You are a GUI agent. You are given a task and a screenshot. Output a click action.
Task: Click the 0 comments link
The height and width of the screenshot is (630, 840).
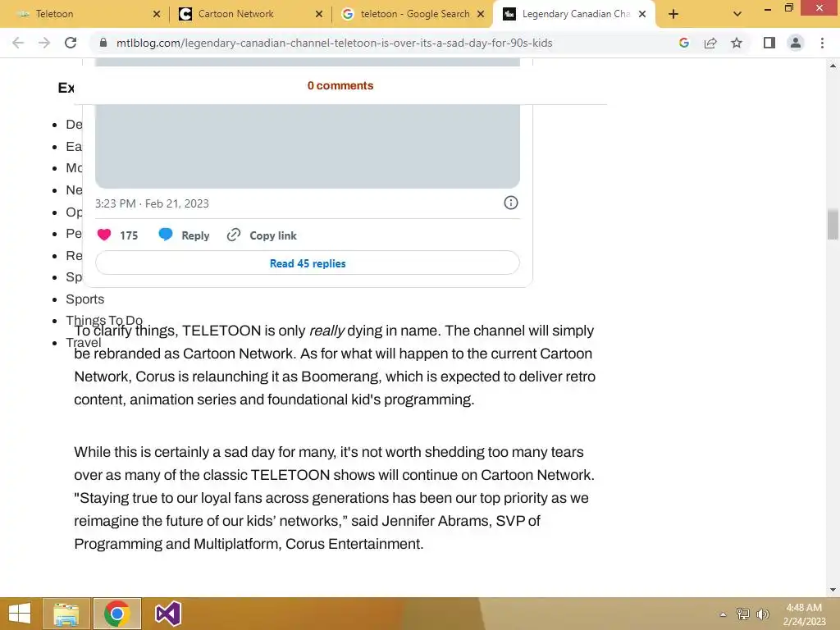(340, 85)
